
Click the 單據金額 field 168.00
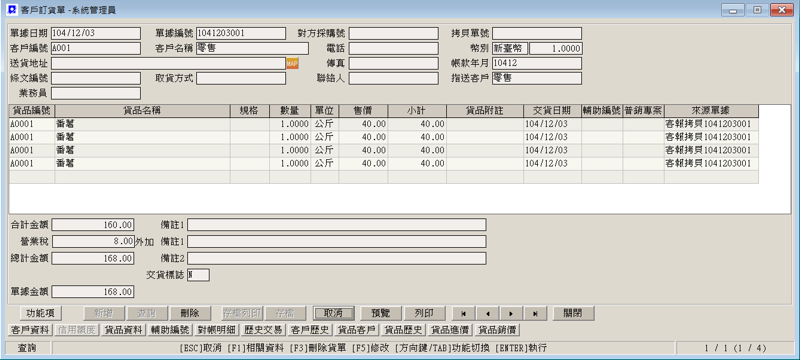pos(93,292)
